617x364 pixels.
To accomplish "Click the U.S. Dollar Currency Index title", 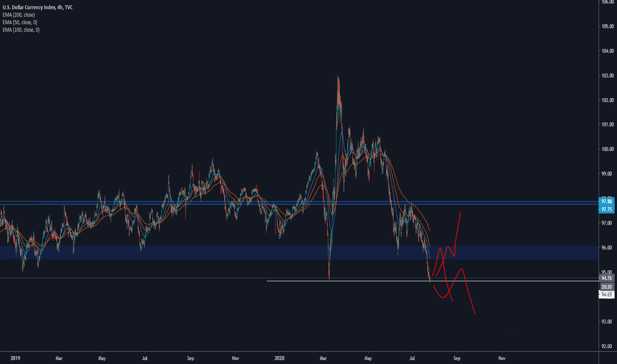I will pos(37,7).
